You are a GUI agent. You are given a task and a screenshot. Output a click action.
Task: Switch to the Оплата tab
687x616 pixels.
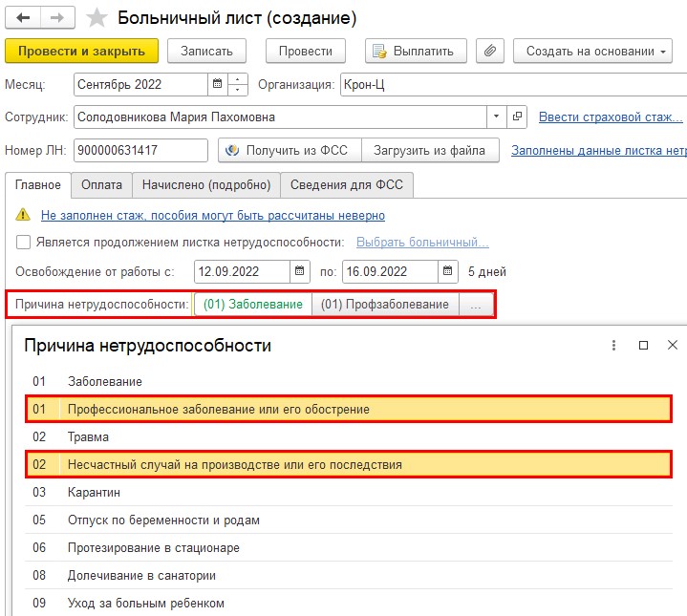click(x=101, y=185)
